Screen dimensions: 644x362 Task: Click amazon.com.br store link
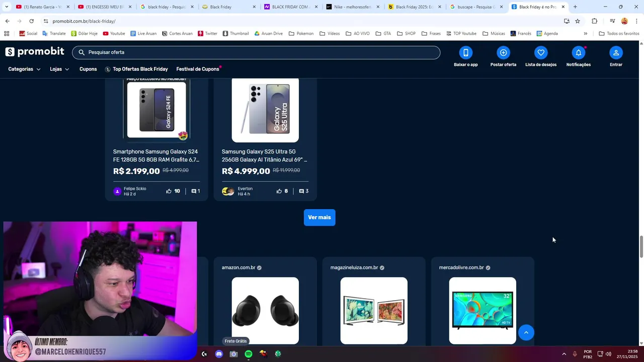(238, 268)
